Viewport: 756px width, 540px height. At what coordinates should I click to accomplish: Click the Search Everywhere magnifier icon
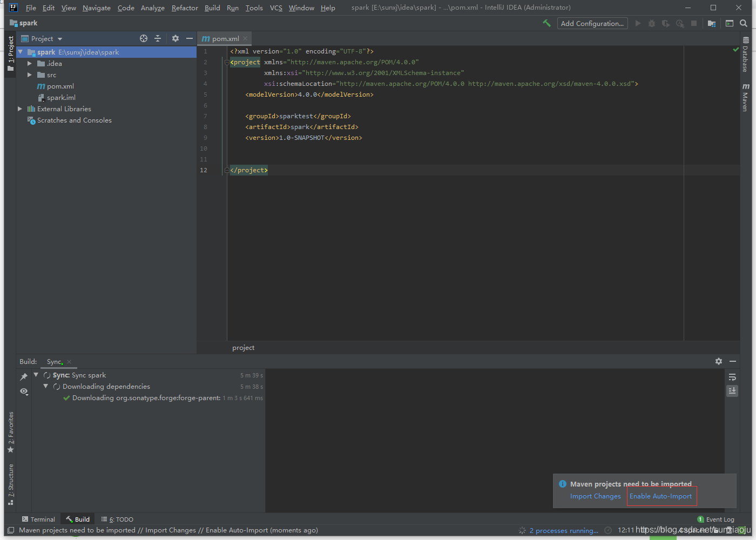point(744,23)
